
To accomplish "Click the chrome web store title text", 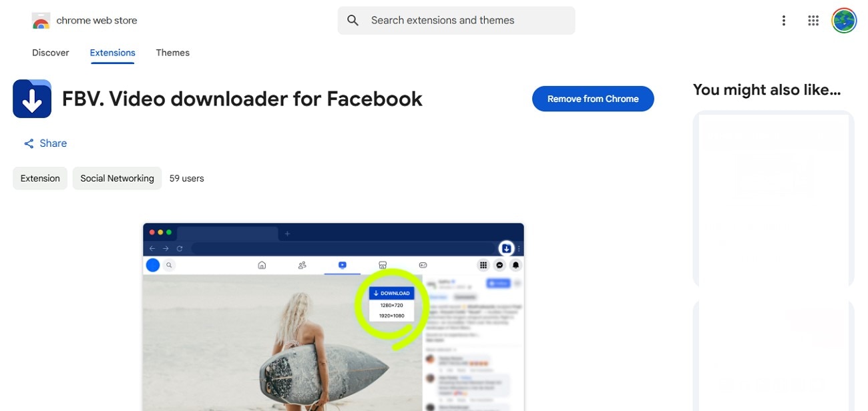I will click(97, 21).
